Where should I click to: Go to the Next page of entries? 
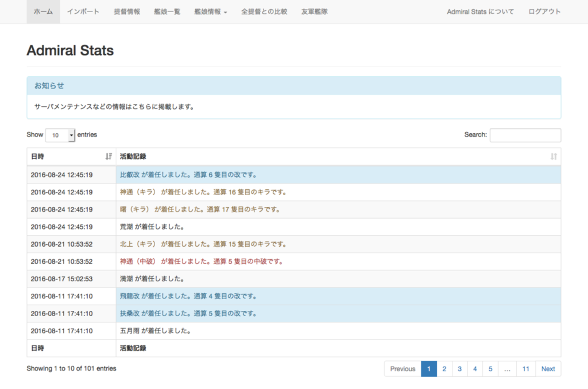(x=548, y=369)
